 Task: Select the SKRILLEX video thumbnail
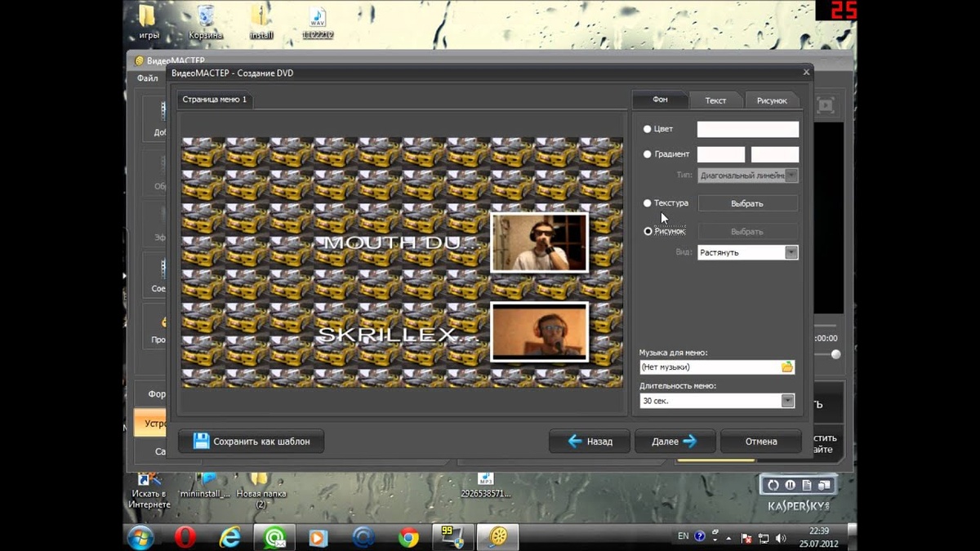click(x=539, y=331)
